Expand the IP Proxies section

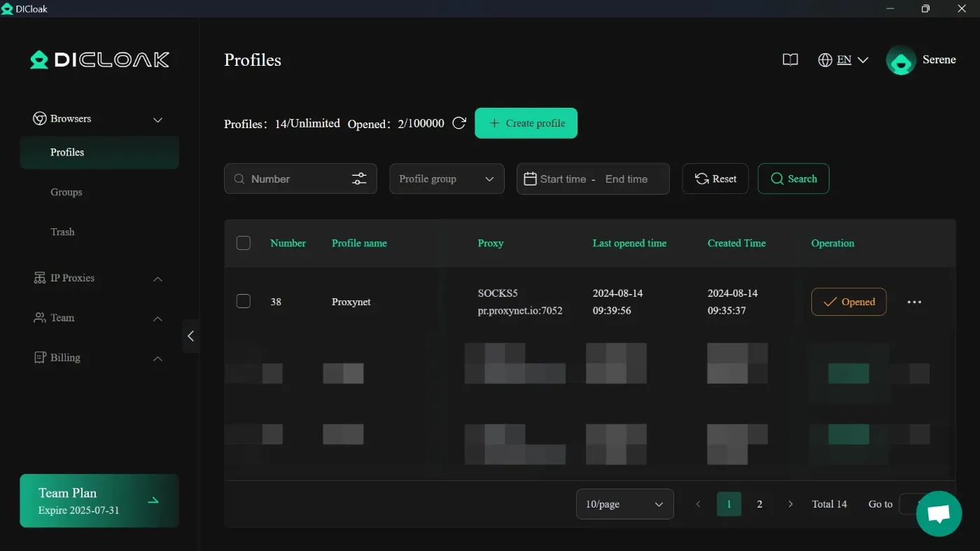[x=157, y=279]
